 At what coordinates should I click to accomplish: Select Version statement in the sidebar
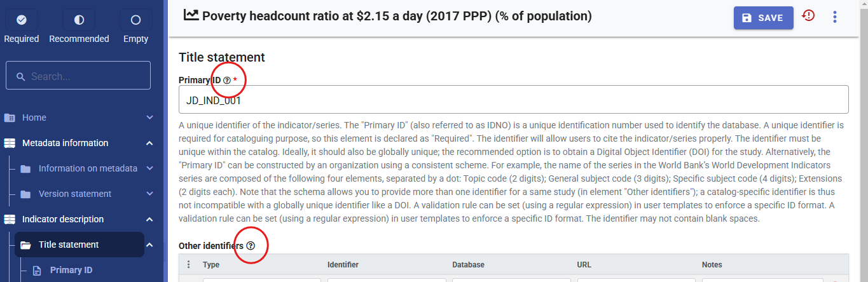tap(74, 194)
